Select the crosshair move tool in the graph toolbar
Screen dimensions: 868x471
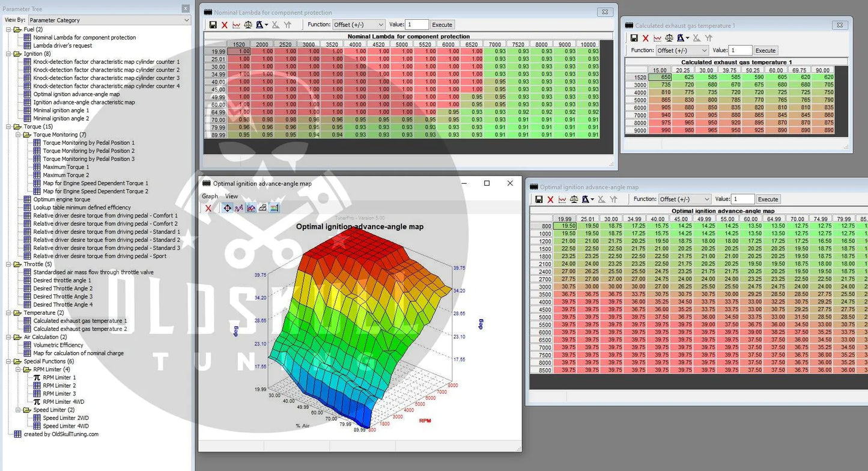227,208
